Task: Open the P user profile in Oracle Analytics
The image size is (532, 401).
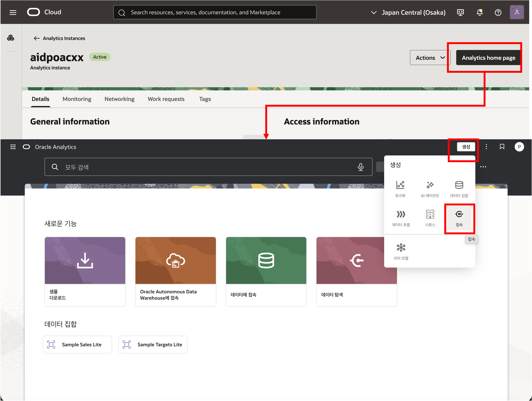Action: pos(519,147)
